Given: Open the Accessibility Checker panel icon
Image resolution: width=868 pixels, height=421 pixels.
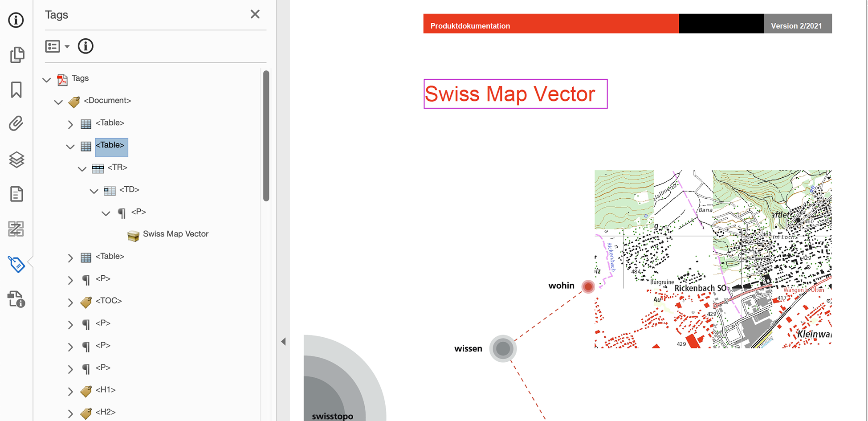Looking at the screenshot, I should 16,299.
